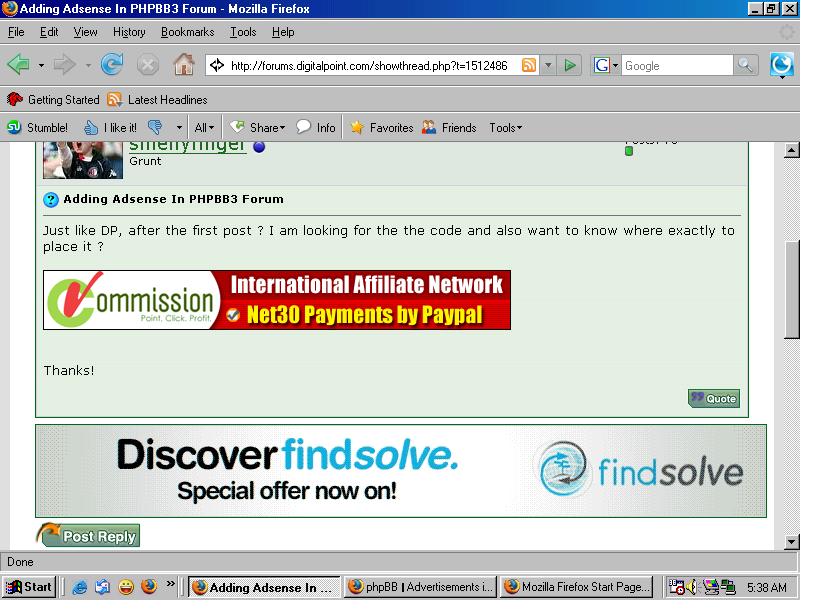Screen dimensions: 816x612
Task: Go back with the green Back arrow
Action: (x=19, y=65)
